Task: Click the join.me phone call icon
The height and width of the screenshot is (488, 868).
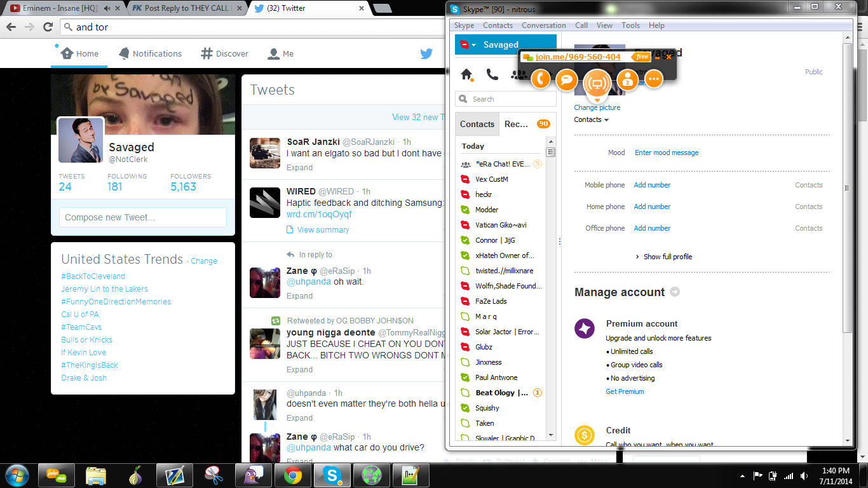Action: tap(541, 79)
